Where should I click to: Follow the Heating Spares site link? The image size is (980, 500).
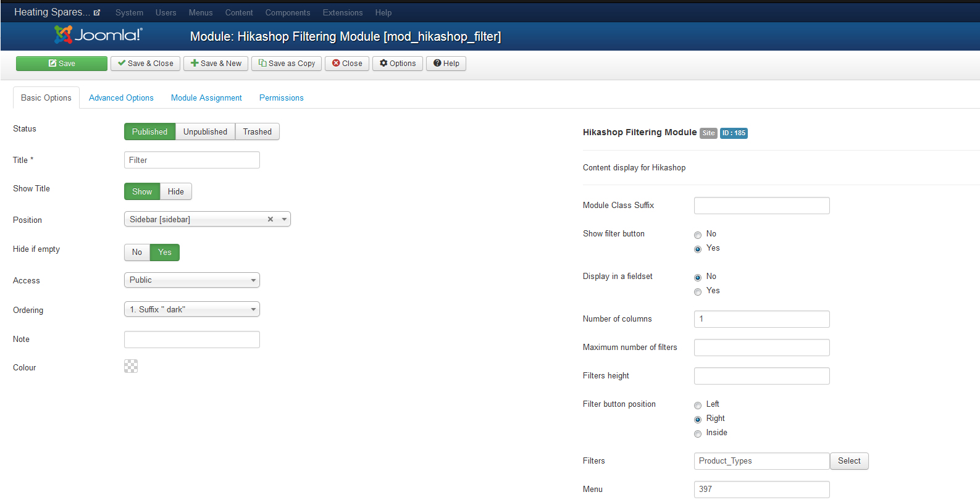pyautogui.click(x=52, y=12)
